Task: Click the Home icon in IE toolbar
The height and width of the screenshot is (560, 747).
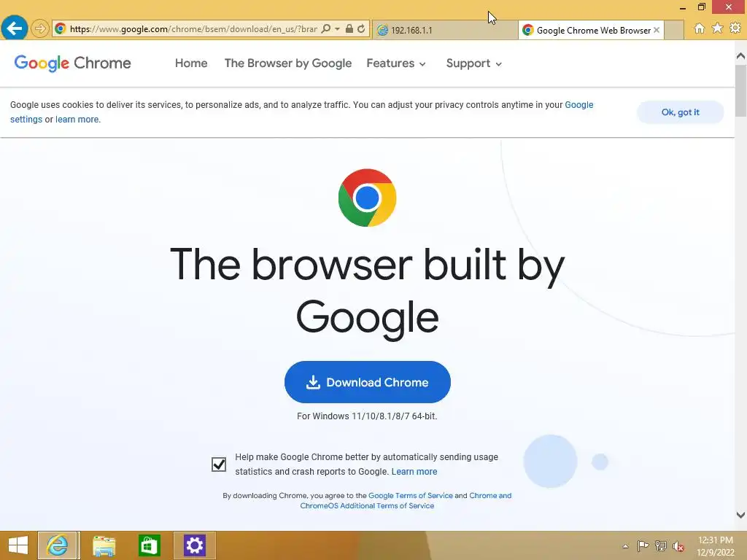Action: pos(700,28)
